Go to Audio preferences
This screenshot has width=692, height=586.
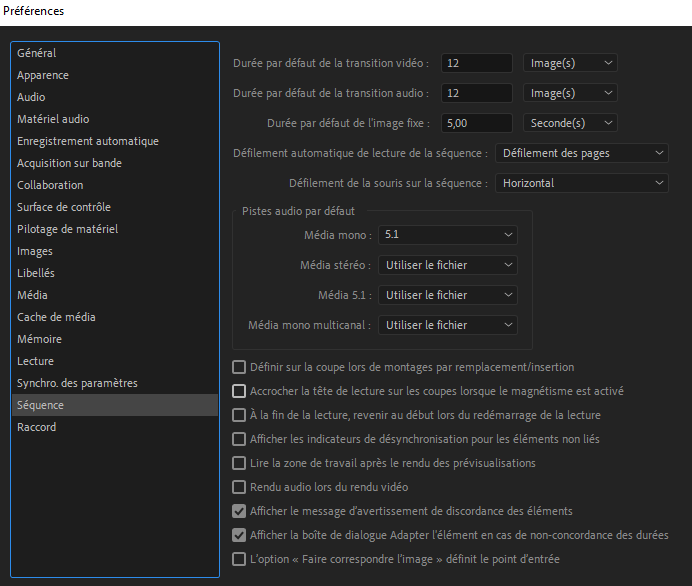click(x=115, y=97)
